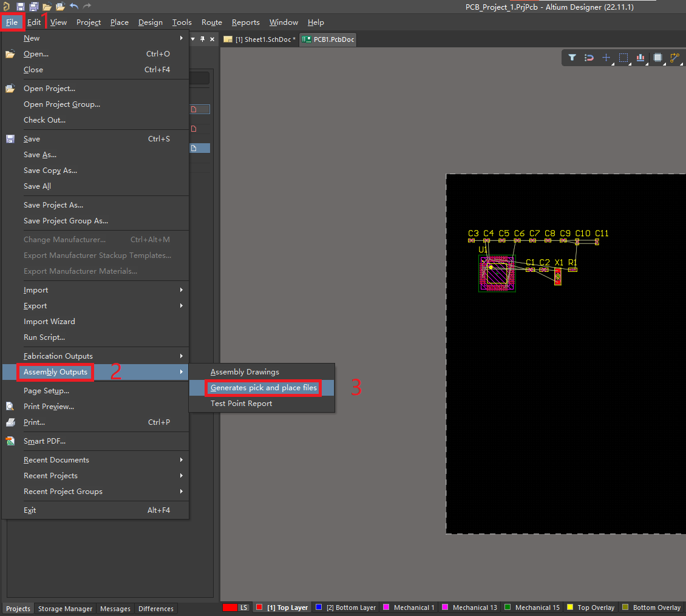Expand the Recent Documents submenu
This screenshot has height=616, width=686.
coord(95,460)
